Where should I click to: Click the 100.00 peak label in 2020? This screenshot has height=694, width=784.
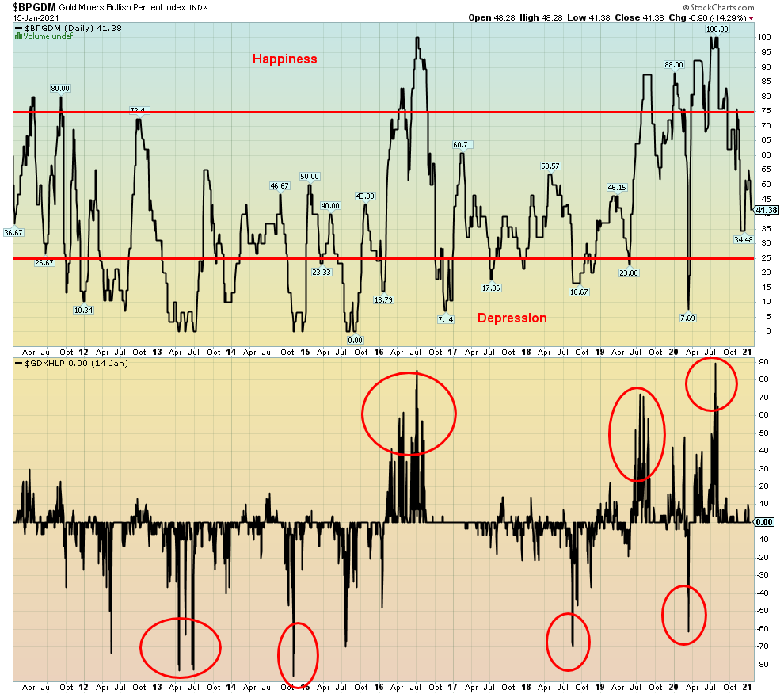(717, 29)
